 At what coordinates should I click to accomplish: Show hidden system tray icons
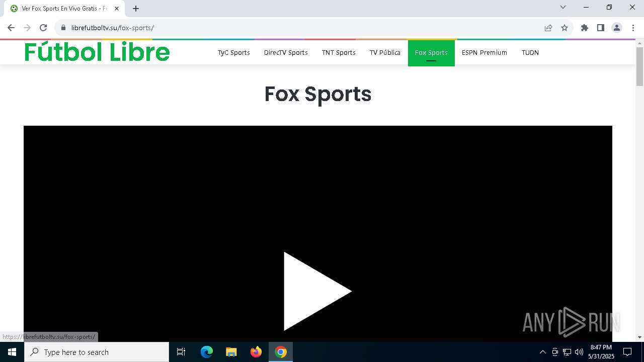point(543,352)
